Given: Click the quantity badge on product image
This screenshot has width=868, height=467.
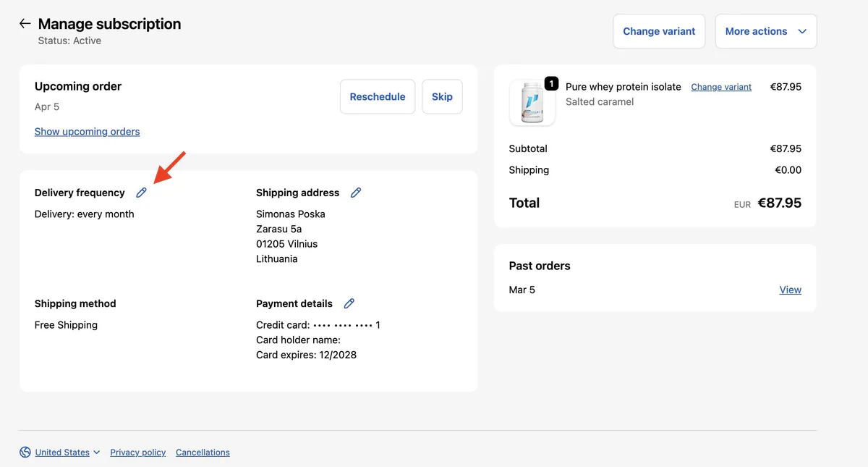Looking at the screenshot, I should click(551, 83).
